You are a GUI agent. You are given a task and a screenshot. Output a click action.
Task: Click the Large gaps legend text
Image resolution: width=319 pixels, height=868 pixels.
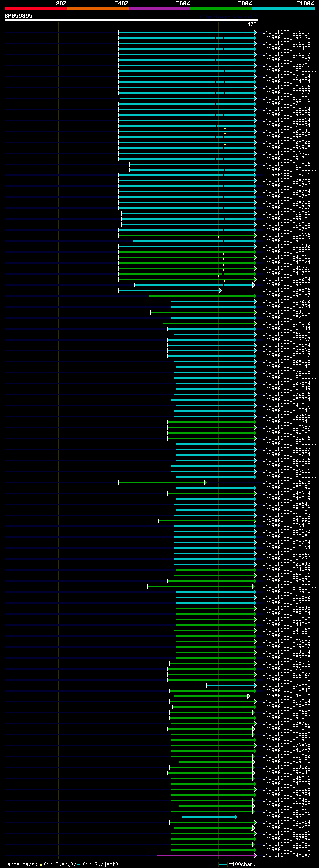61,864
